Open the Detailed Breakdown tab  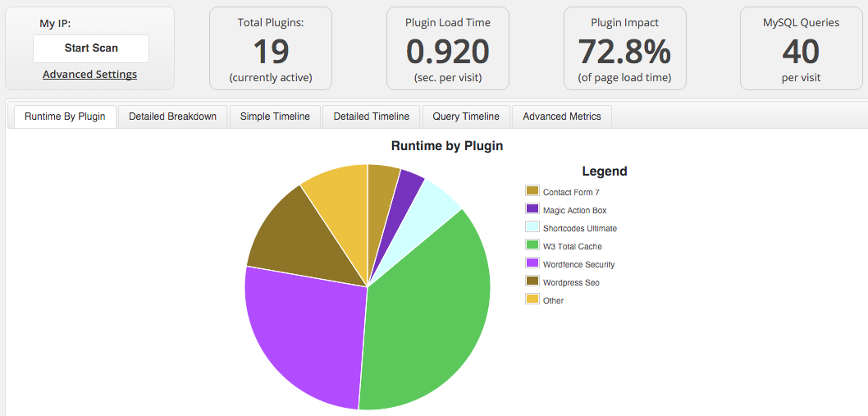173,117
